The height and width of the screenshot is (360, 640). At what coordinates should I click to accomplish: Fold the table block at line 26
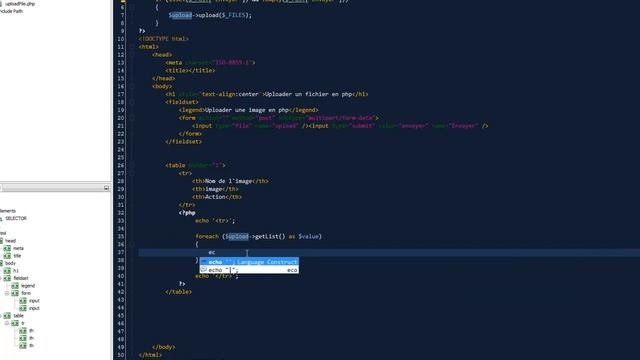(x=132, y=165)
